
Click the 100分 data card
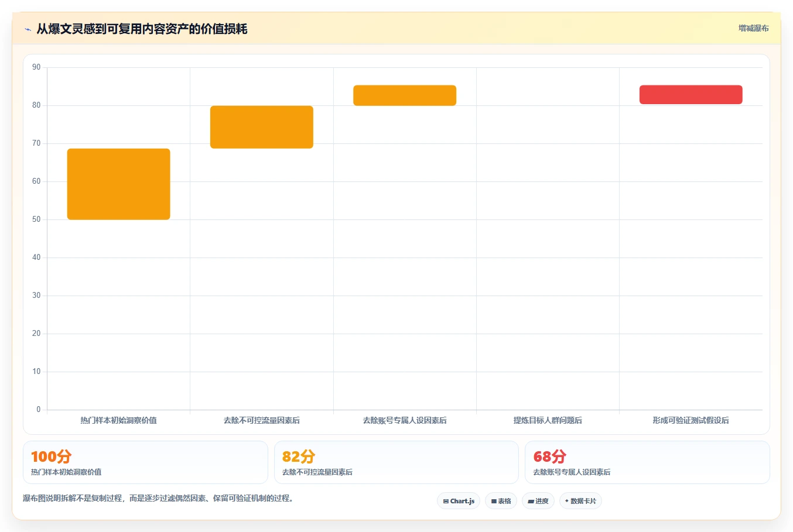click(145, 462)
